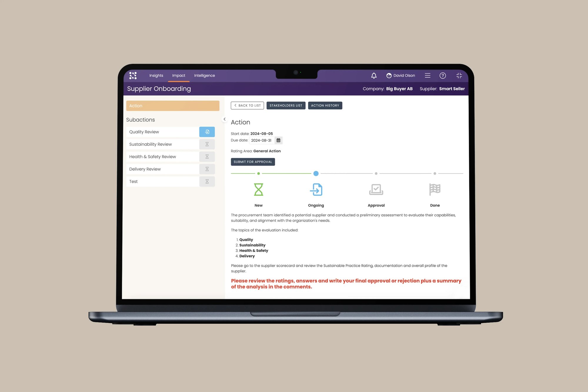The height and width of the screenshot is (392, 588).
Task: Select the Impact tab
Action: pos(178,75)
